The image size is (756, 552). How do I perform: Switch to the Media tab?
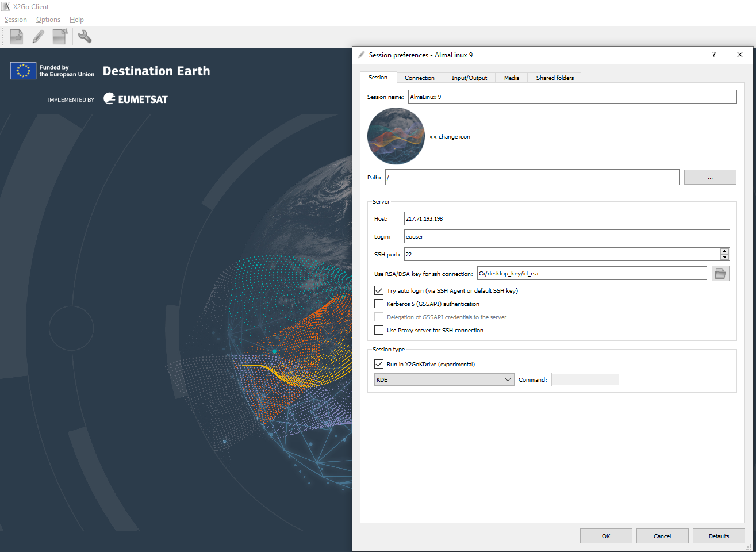pyautogui.click(x=512, y=78)
